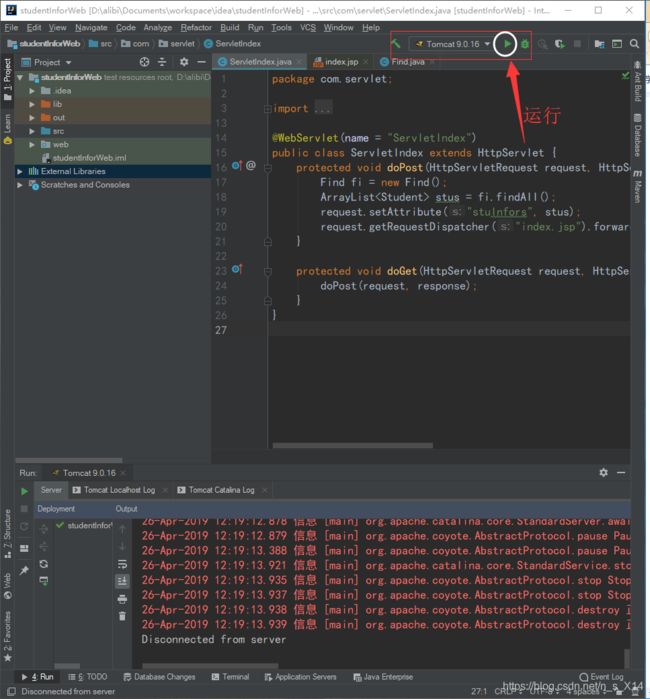Click the terminal window icon in the toolbar
Screen dimensions: 650x699
pyautogui.click(x=617, y=44)
